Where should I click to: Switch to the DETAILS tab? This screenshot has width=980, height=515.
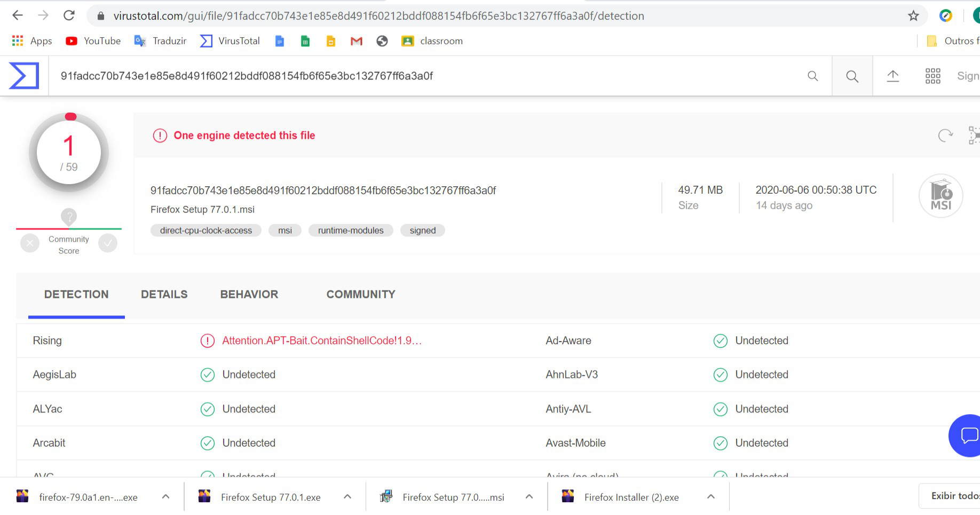[x=164, y=295]
